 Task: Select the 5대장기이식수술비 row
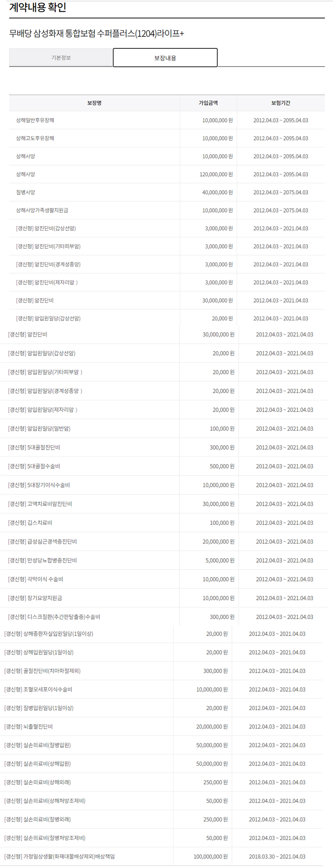(39, 485)
